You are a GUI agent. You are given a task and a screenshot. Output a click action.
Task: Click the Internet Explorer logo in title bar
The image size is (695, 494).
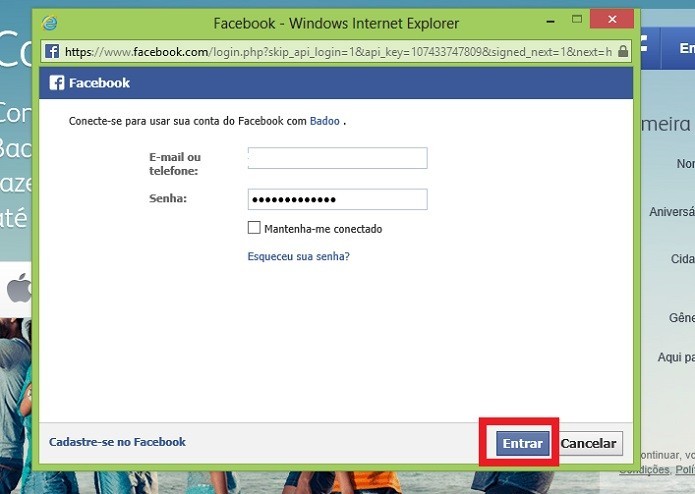click(49, 23)
